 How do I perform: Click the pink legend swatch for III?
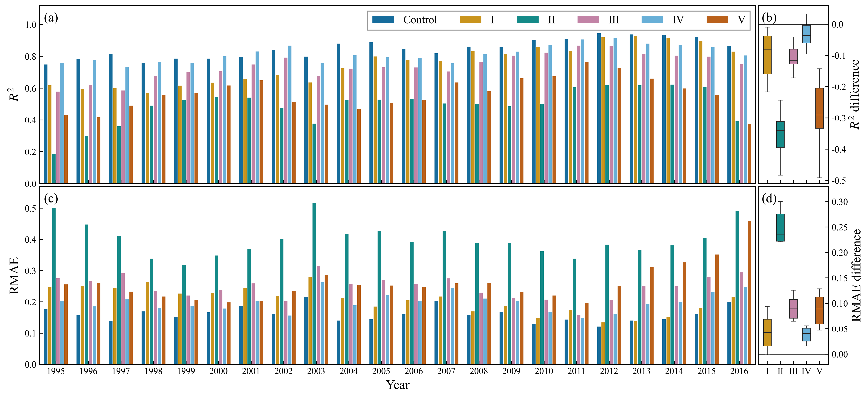588,20
